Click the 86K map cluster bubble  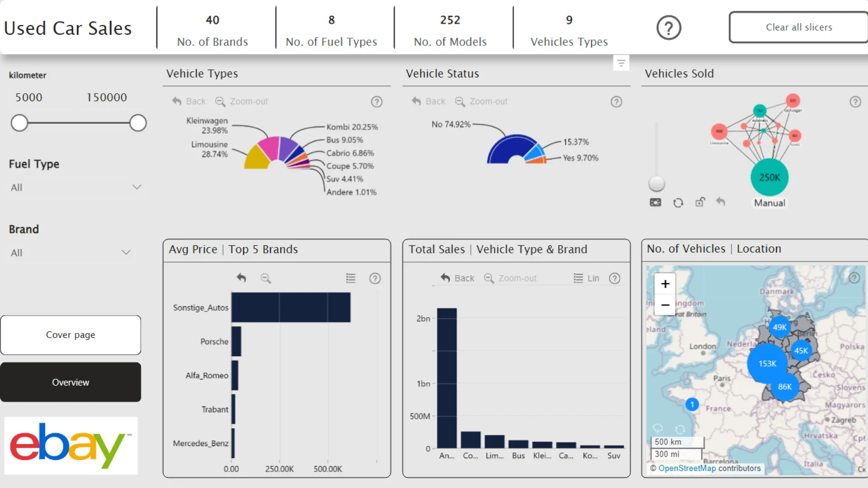click(x=784, y=387)
